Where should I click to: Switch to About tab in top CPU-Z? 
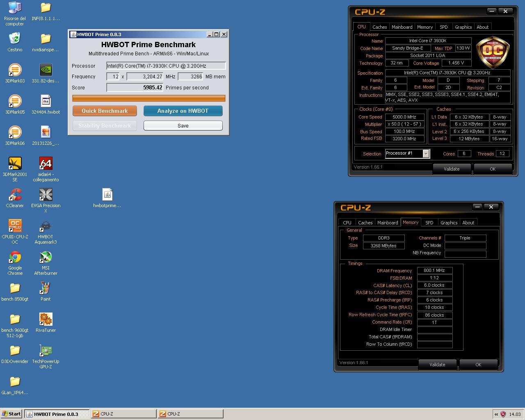483,27
